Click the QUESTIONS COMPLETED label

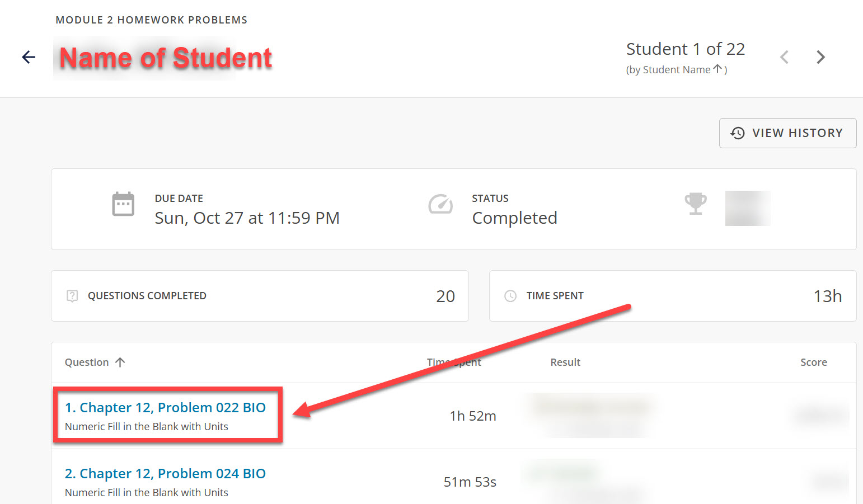tap(147, 296)
